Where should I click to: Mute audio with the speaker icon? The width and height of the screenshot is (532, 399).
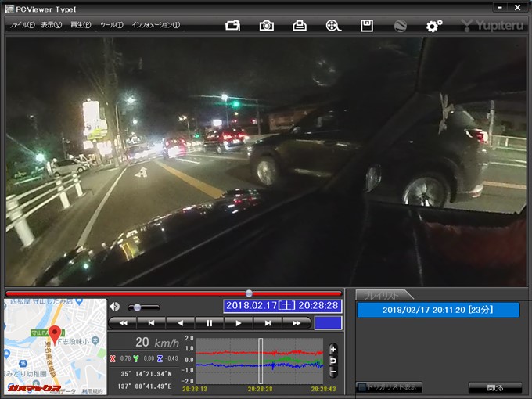click(115, 307)
